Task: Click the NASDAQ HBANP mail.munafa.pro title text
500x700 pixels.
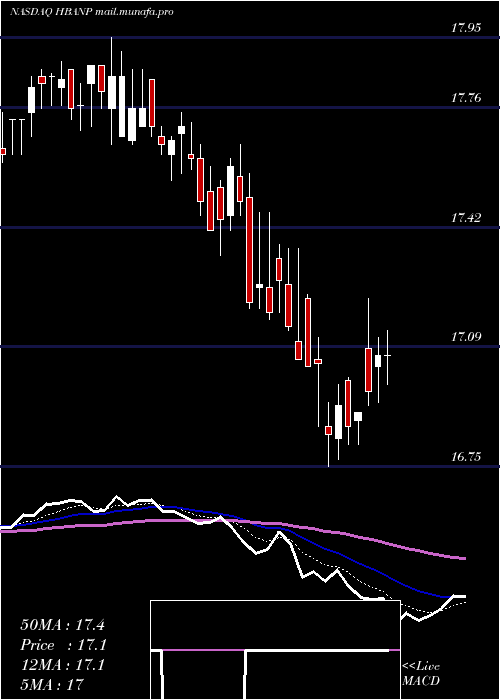Action: (92, 12)
